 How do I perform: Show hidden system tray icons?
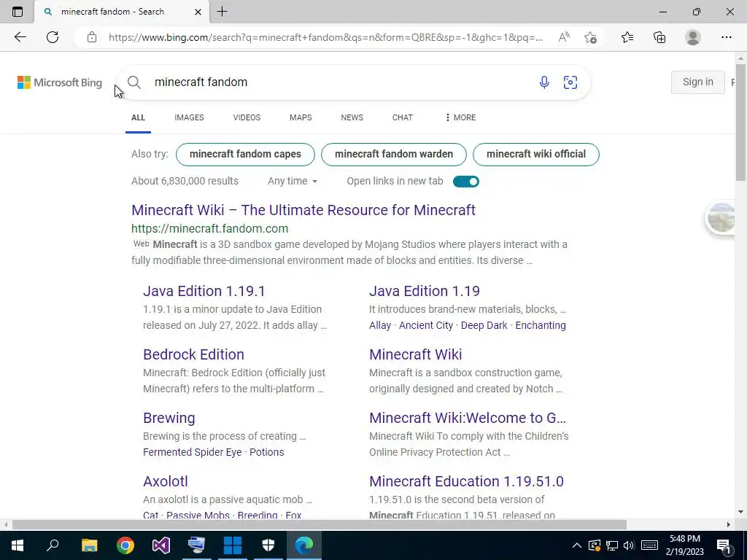(576, 545)
